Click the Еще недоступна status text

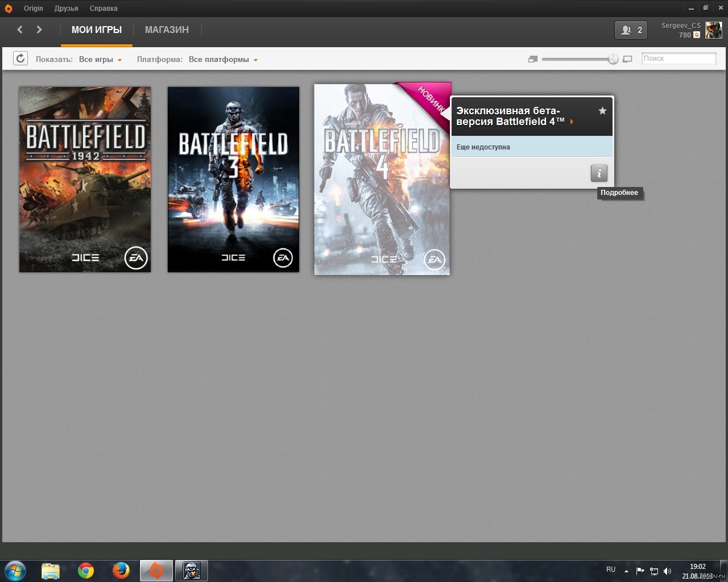tap(483, 147)
